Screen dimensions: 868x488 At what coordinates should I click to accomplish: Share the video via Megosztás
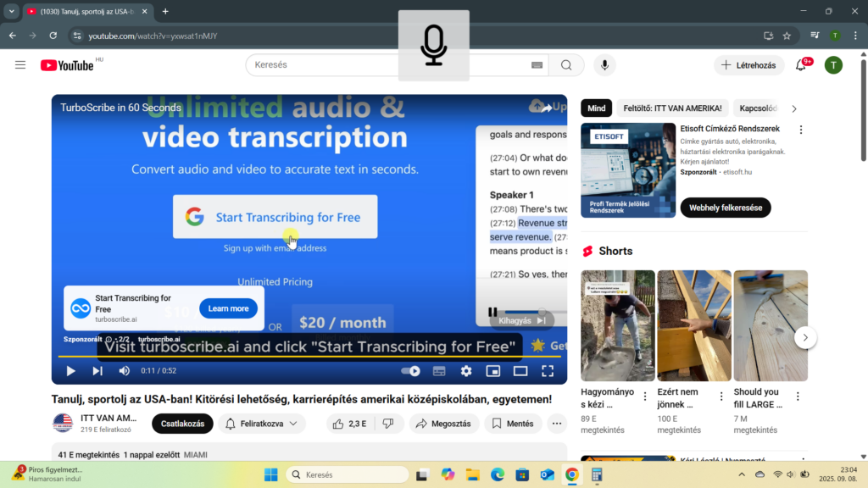point(444,424)
